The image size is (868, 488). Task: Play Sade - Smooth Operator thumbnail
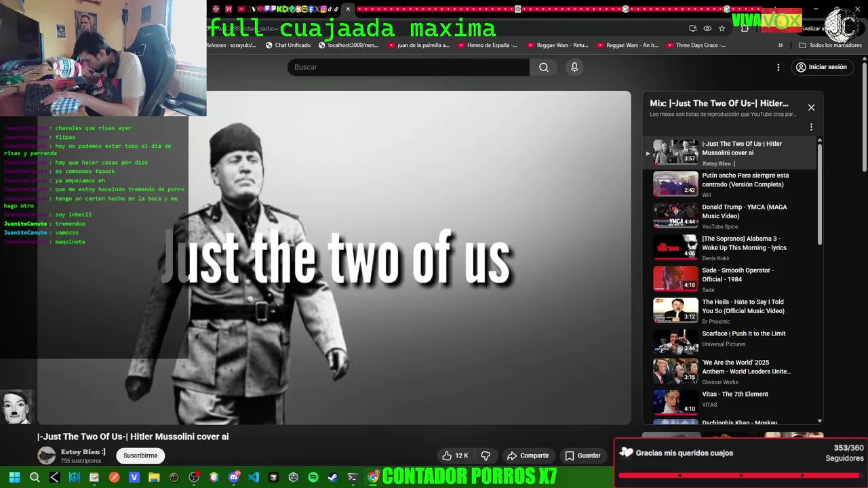pos(675,279)
